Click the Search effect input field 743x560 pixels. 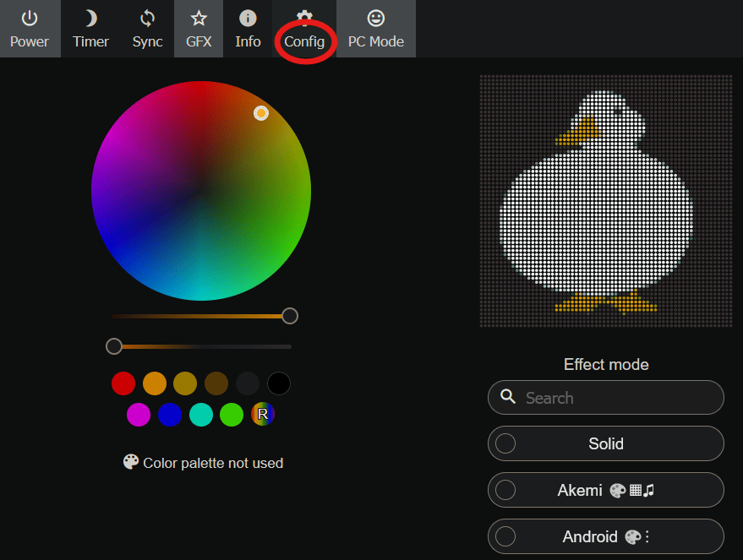[x=617, y=398]
